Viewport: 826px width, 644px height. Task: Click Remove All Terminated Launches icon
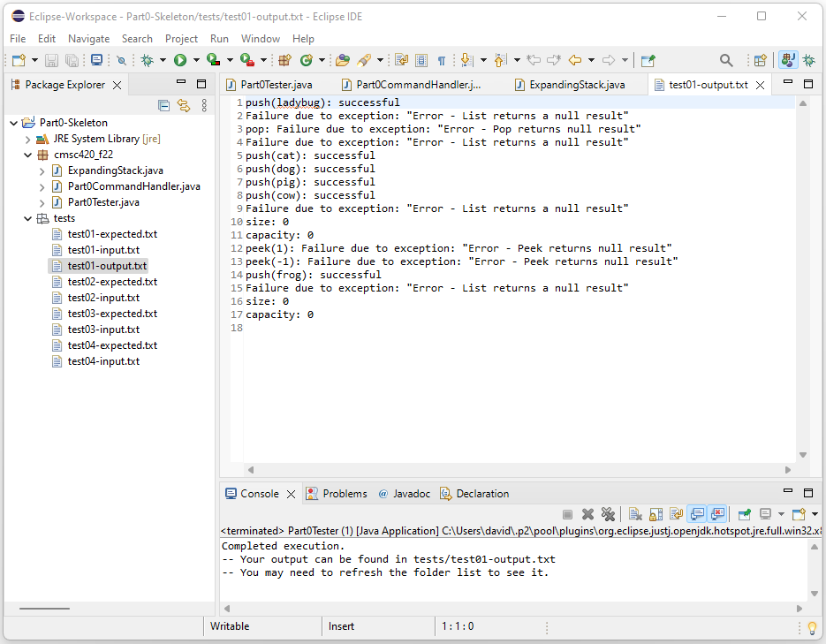point(608,514)
